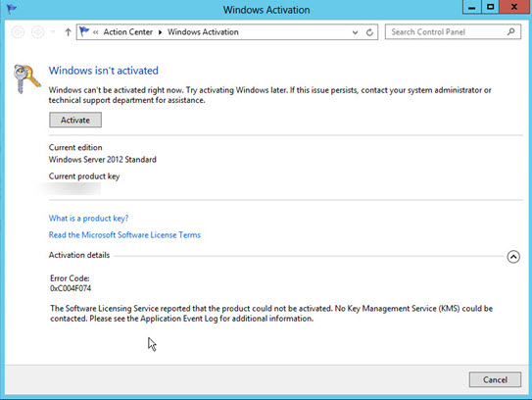Click the flag icon in the address bar
Screen dimensions: 532x400
[84, 31]
